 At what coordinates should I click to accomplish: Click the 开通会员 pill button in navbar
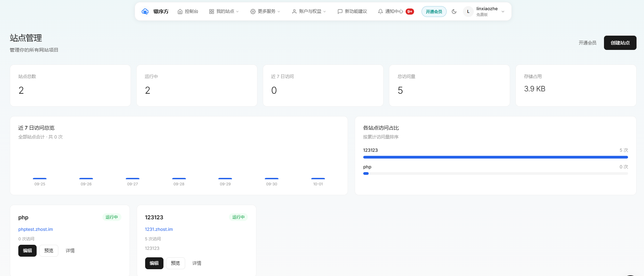434,12
